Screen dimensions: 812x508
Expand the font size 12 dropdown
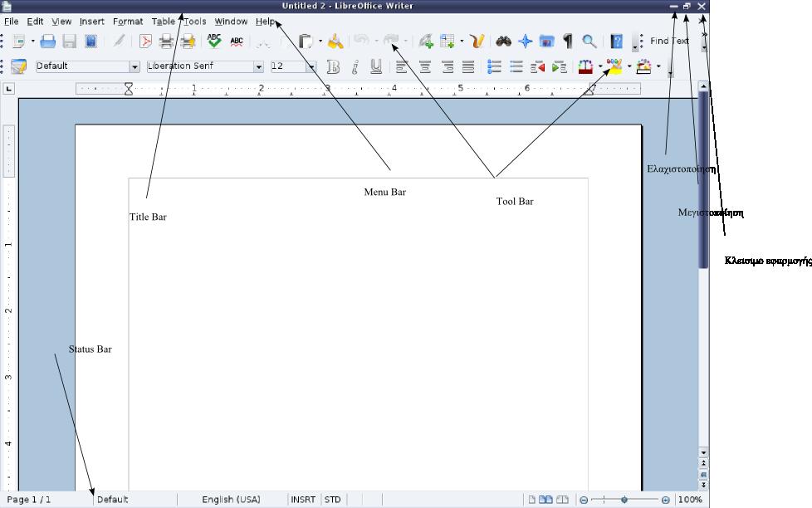311,66
